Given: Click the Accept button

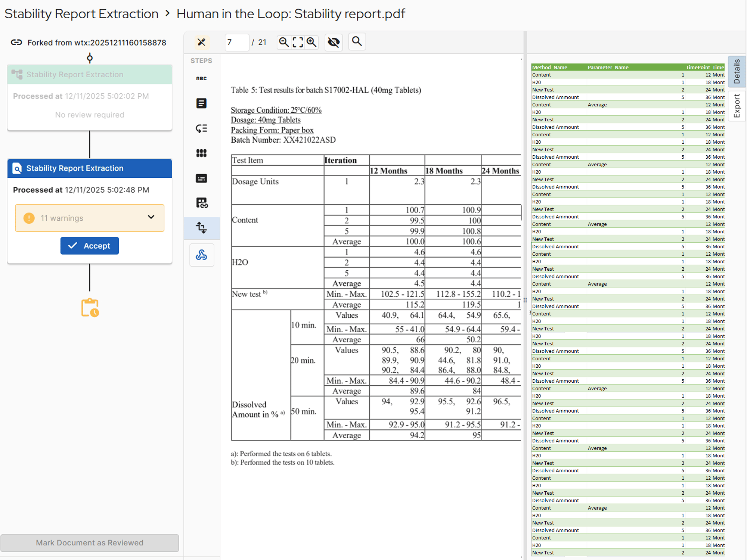Looking at the screenshot, I should pyautogui.click(x=90, y=246).
